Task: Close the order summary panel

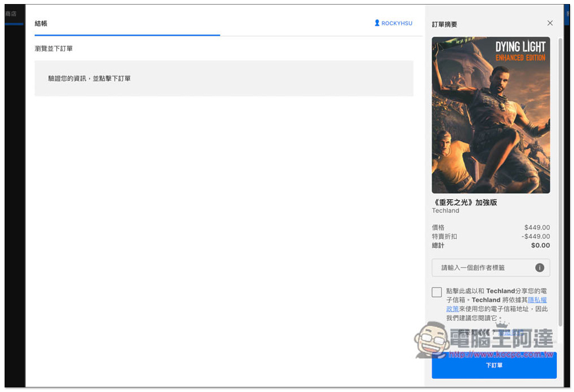Action: pyautogui.click(x=550, y=23)
